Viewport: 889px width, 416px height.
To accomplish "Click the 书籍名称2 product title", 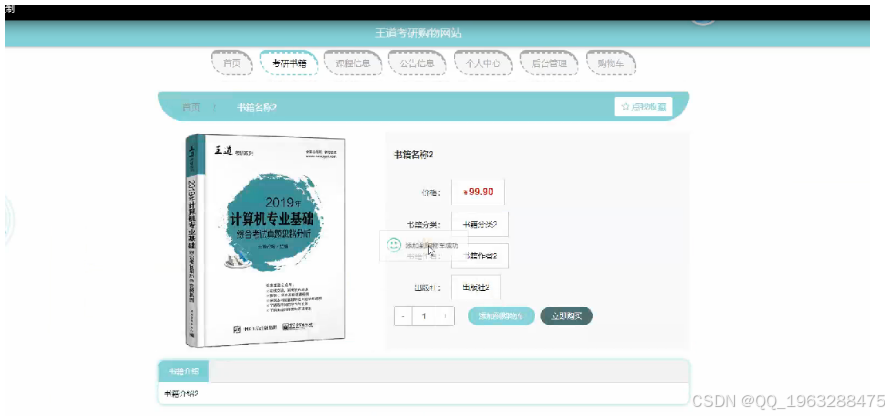I will tap(414, 154).
